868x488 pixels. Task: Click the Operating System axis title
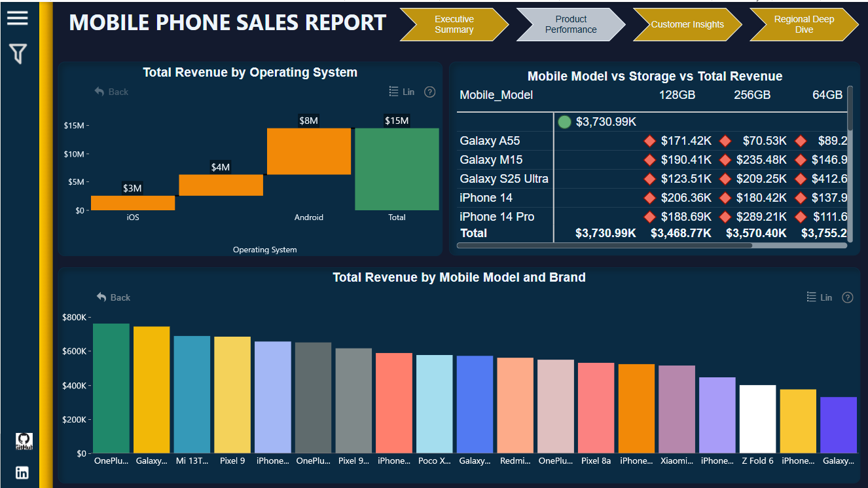pos(264,250)
